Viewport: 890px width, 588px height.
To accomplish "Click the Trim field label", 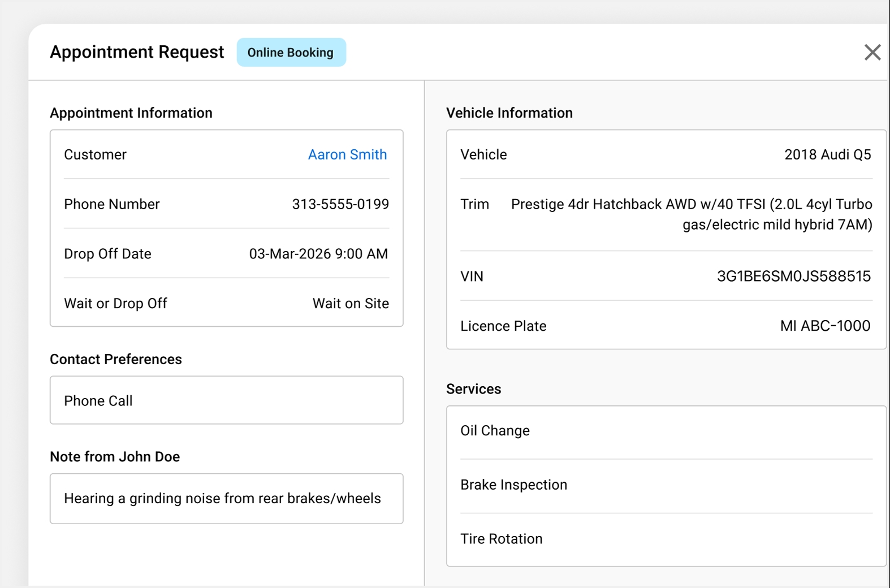I will pos(475,204).
